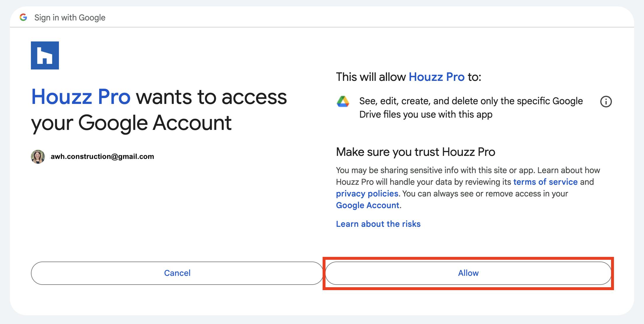Image resolution: width=644 pixels, height=324 pixels.
Task: Click the awh.construction@gmail.com email address
Action: (x=102, y=156)
